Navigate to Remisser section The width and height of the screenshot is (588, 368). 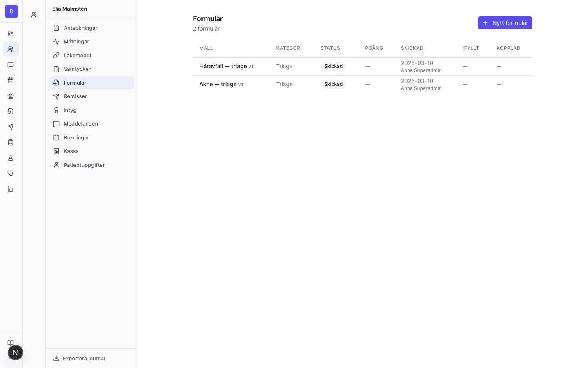pyautogui.click(x=75, y=96)
